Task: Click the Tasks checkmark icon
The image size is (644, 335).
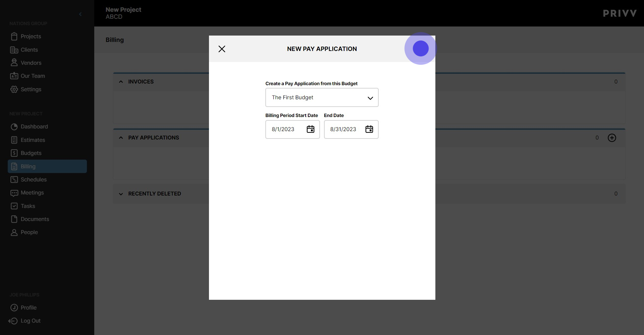Action: (x=14, y=206)
